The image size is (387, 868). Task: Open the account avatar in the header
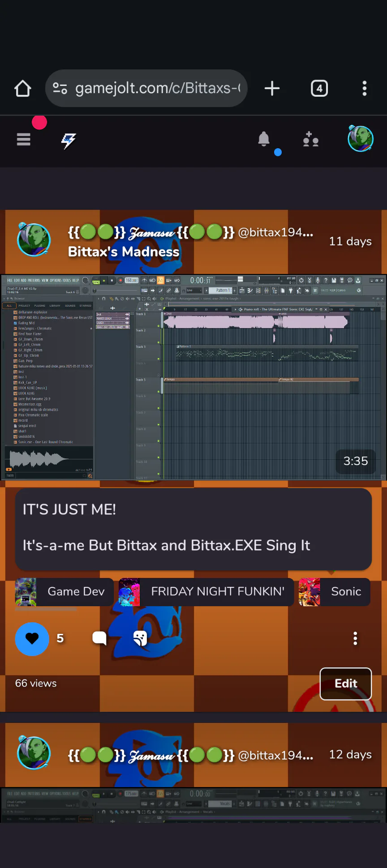(361, 139)
